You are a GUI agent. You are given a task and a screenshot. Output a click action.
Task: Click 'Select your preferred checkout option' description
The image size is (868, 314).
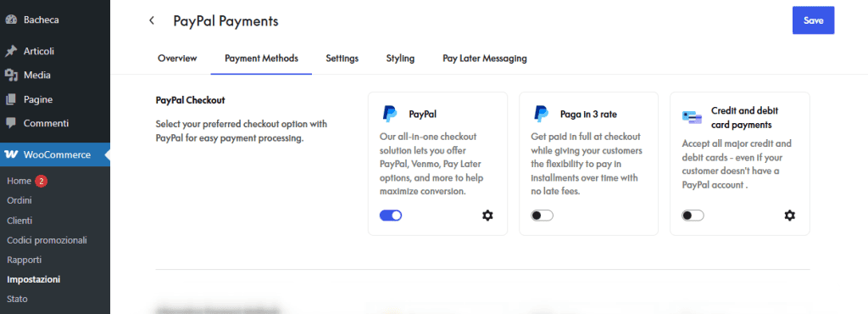242,131
